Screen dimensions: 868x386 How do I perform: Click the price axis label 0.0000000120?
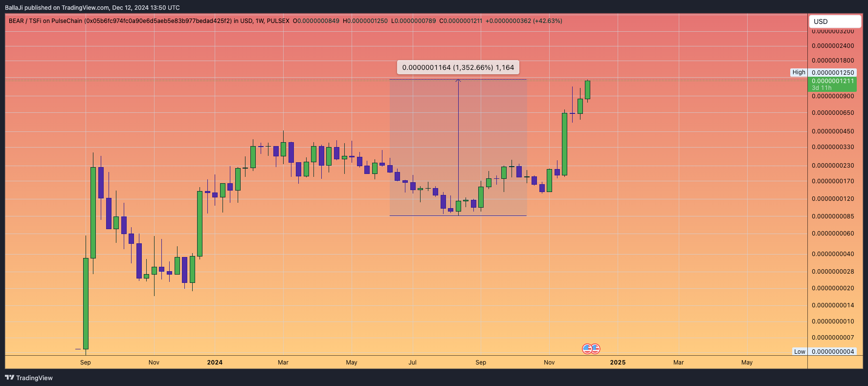click(x=833, y=199)
